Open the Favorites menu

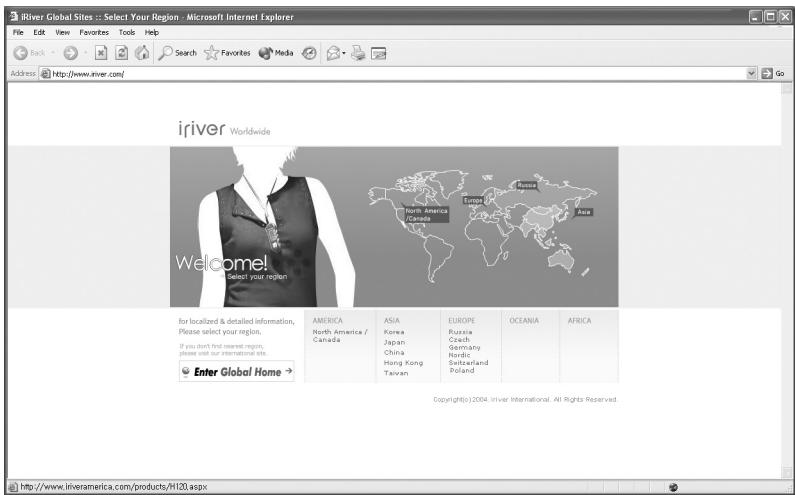tap(94, 32)
